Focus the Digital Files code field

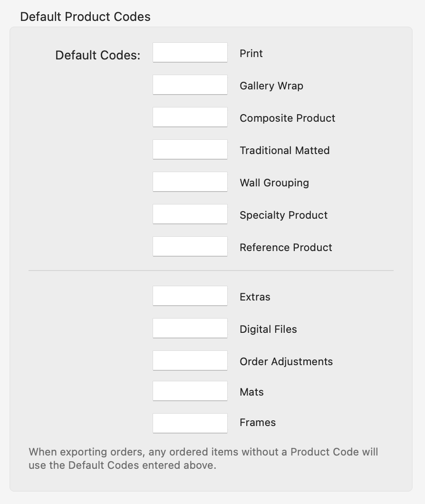(x=190, y=329)
